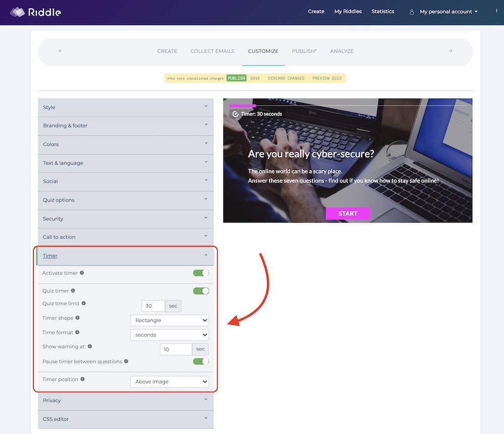This screenshot has width=504, height=434.
Task: Click the Quiz time limit input field
Action: (x=153, y=306)
